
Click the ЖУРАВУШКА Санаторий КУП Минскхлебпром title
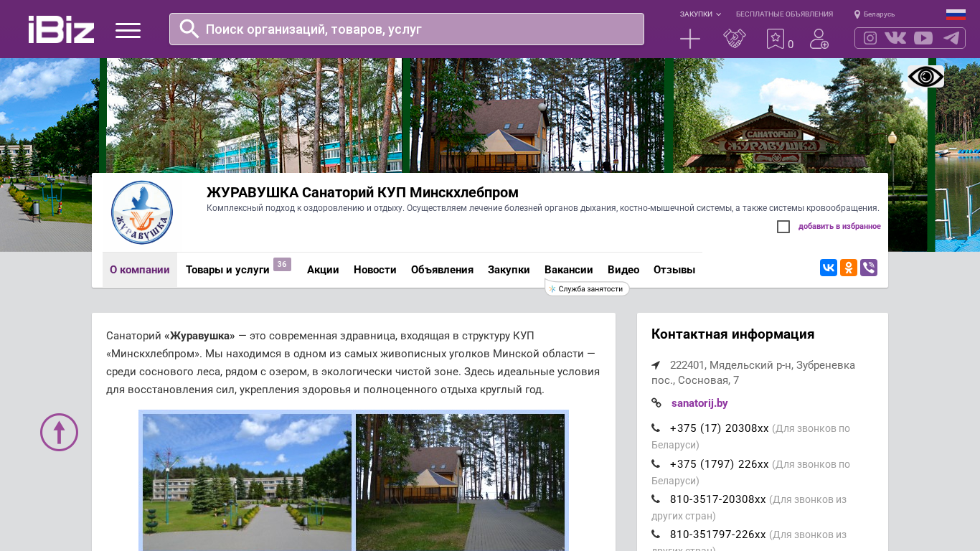coord(362,192)
